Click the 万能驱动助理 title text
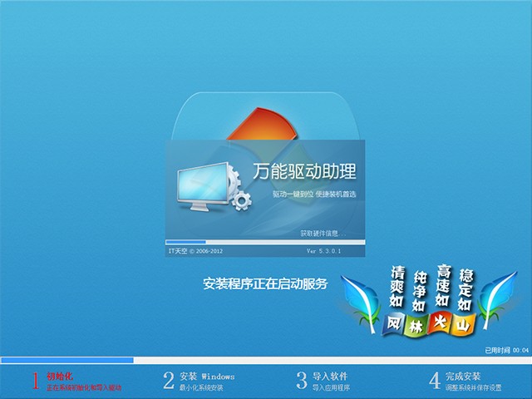 click(305, 171)
